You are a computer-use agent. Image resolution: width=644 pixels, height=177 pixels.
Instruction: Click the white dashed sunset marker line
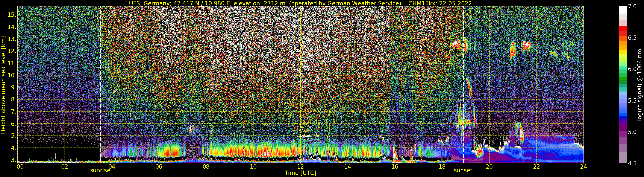point(463,85)
